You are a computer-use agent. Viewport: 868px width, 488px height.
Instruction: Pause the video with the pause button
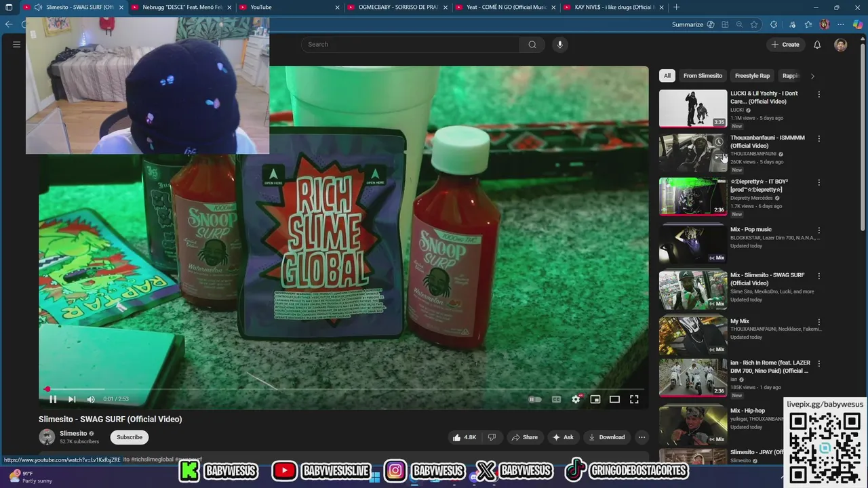[53, 399]
